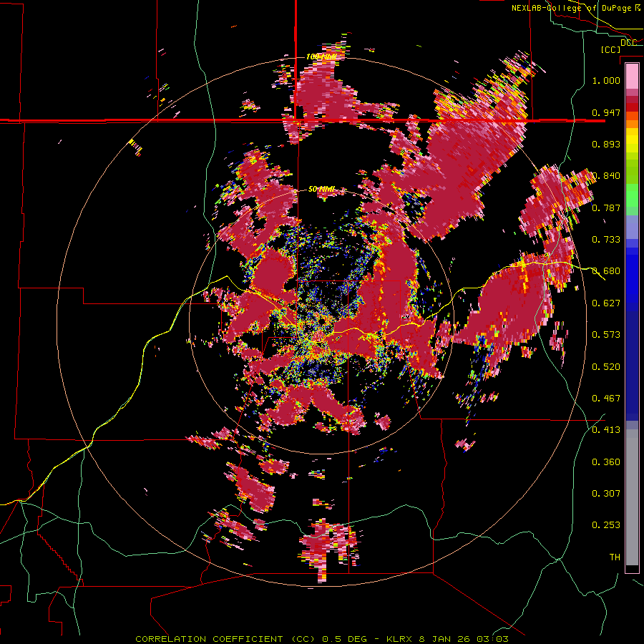Click the 1.000 legend value
Screen dimensions: 644x644
point(606,80)
